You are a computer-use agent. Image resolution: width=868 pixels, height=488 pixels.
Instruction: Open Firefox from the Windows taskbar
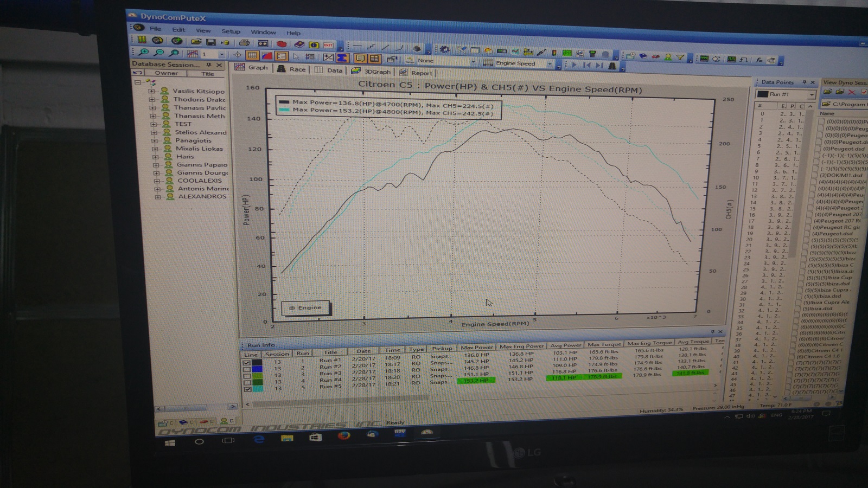pos(344,435)
